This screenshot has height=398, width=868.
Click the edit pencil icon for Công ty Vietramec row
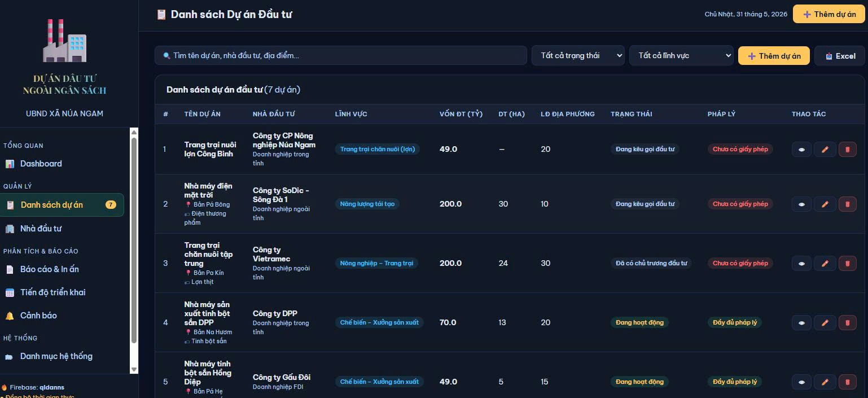tap(825, 263)
